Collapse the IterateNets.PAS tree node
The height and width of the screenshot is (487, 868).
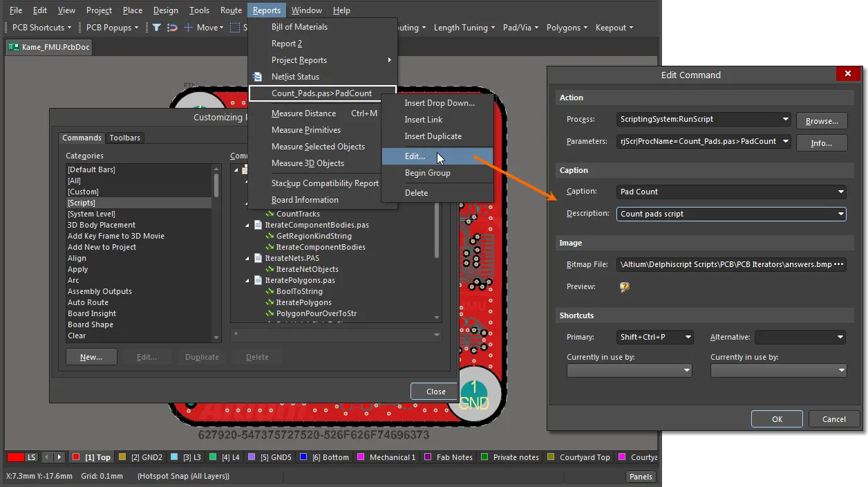click(248, 258)
